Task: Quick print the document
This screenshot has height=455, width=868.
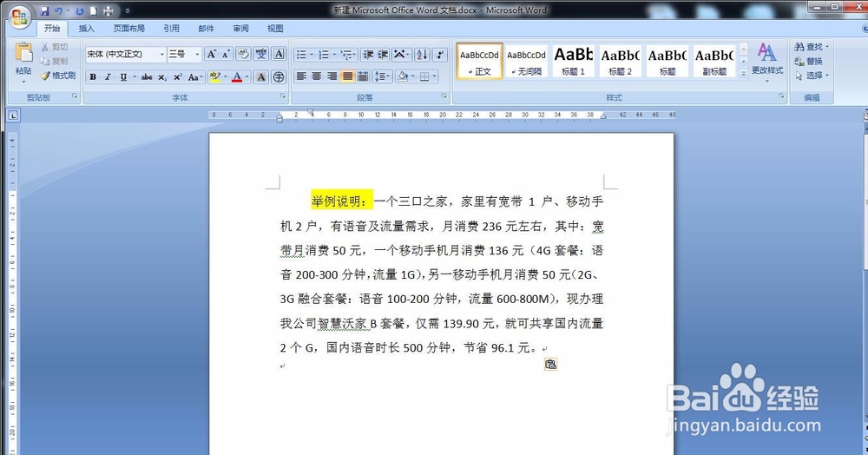Action: tap(108, 10)
